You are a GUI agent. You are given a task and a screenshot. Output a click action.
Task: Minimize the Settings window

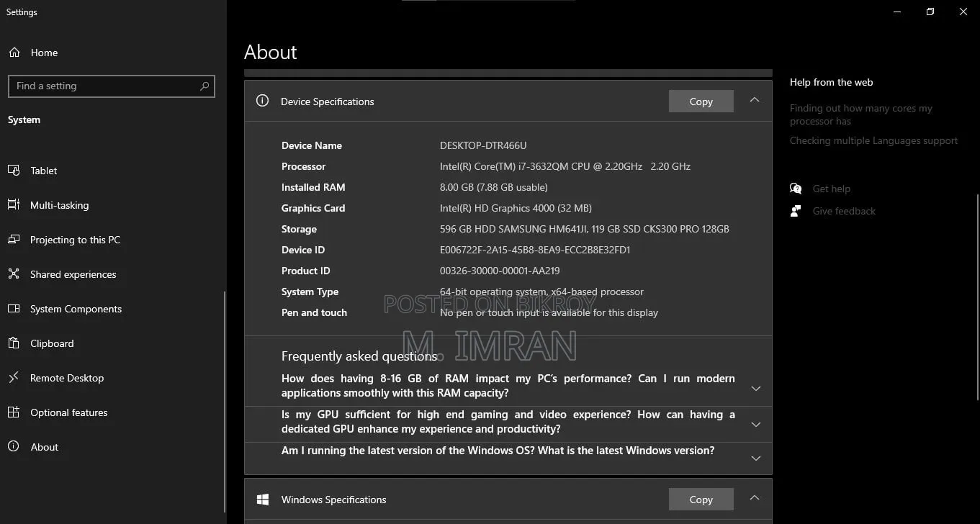[x=897, y=12]
